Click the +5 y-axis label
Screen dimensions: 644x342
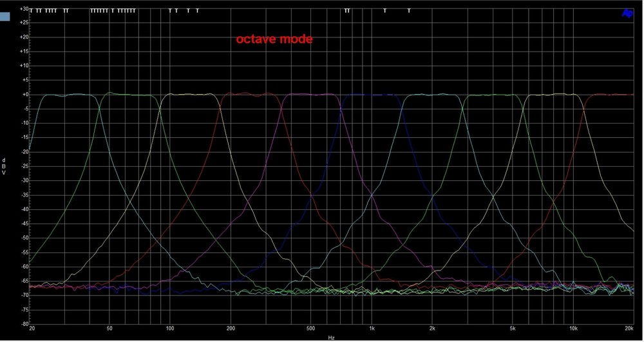(x=25, y=80)
